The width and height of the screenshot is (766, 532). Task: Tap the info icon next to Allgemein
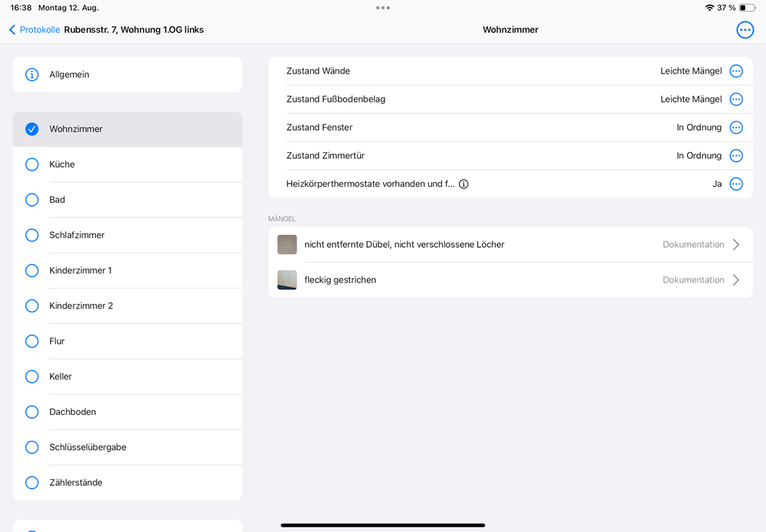[x=32, y=75]
